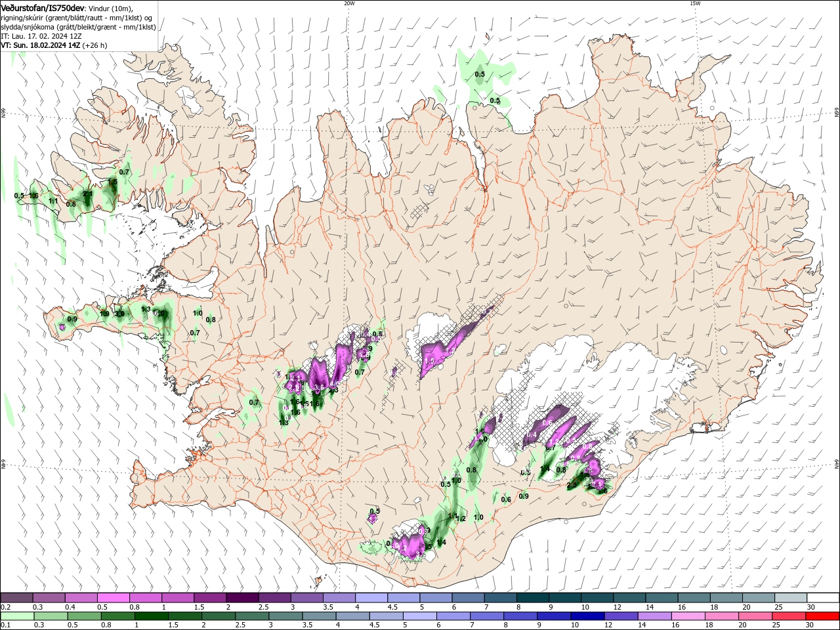Select the 16 gray-teal snow legend swatch
This screenshot has width=840, height=630.
pos(694,598)
